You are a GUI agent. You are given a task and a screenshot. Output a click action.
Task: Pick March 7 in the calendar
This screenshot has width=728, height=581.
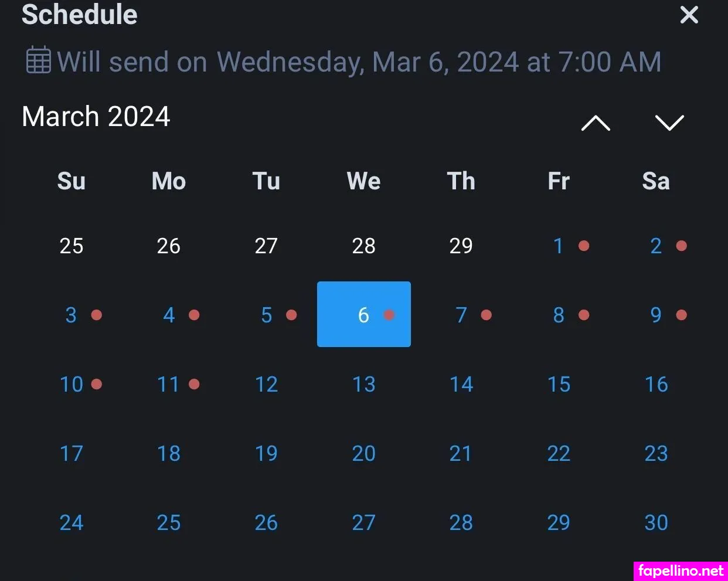(x=461, y=315)
